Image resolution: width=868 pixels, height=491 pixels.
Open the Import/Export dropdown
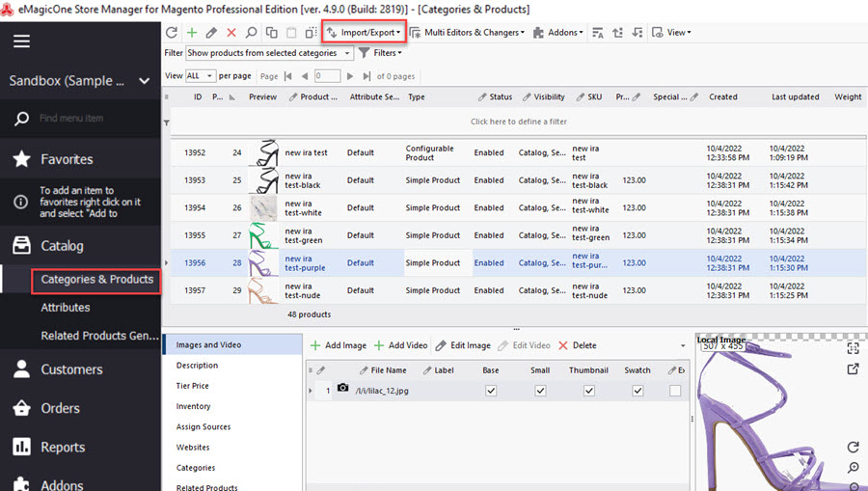[364, 33]
